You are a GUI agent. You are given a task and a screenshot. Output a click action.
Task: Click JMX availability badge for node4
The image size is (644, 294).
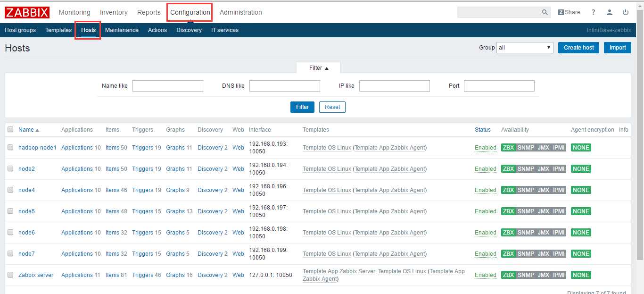pyautogui.click(x=543, y=190)
